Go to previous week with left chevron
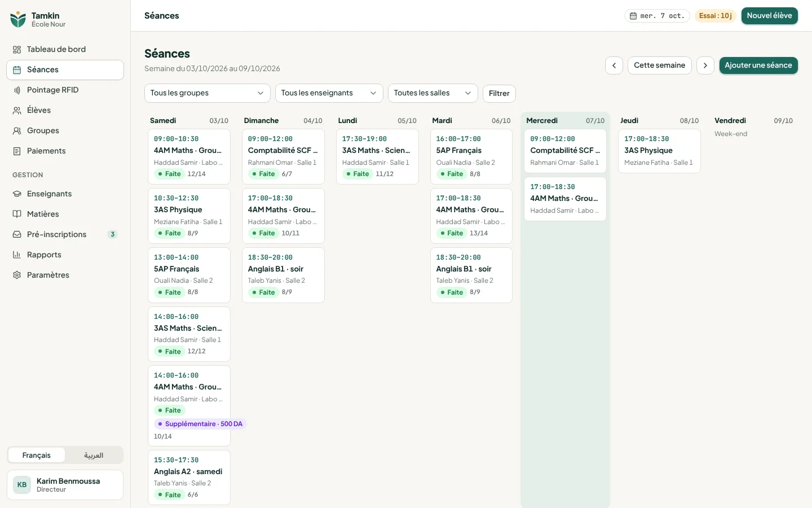The image size is (812, 508). [x=614, y=65]
